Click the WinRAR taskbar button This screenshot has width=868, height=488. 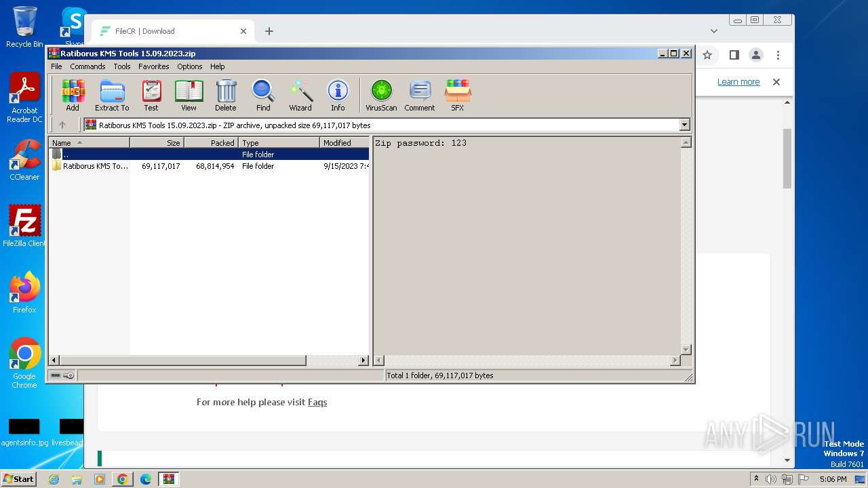click(169, 479)
